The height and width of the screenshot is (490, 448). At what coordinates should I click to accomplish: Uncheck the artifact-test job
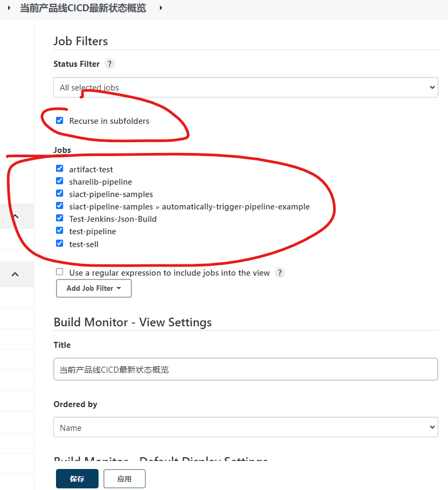pyautogui.click(x=60, y=169)
